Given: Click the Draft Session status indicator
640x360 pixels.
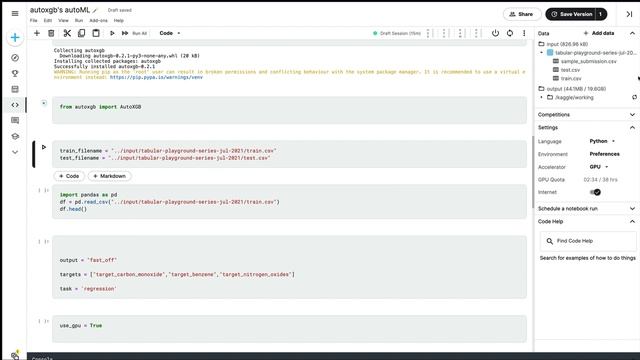Looking at the screenshot, I should pos(397,33).
